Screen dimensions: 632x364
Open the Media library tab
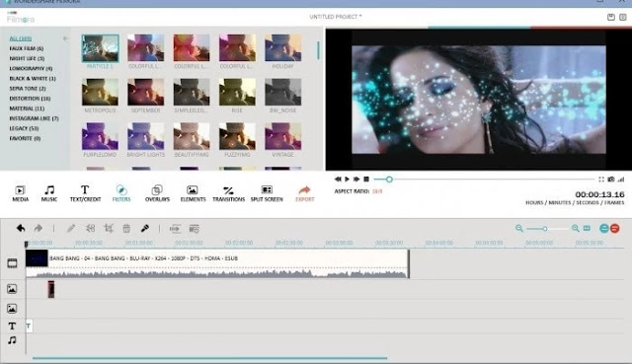tap(20, 193)
